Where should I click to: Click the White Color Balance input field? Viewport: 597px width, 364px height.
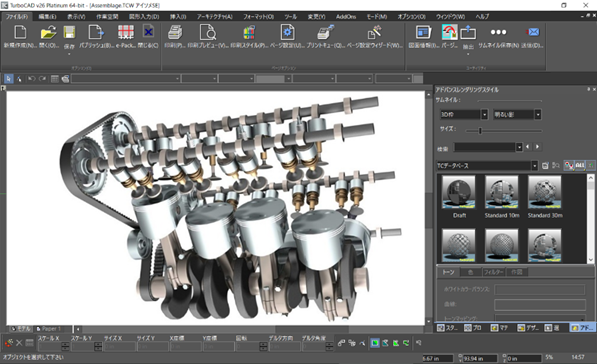coord(540,289)
